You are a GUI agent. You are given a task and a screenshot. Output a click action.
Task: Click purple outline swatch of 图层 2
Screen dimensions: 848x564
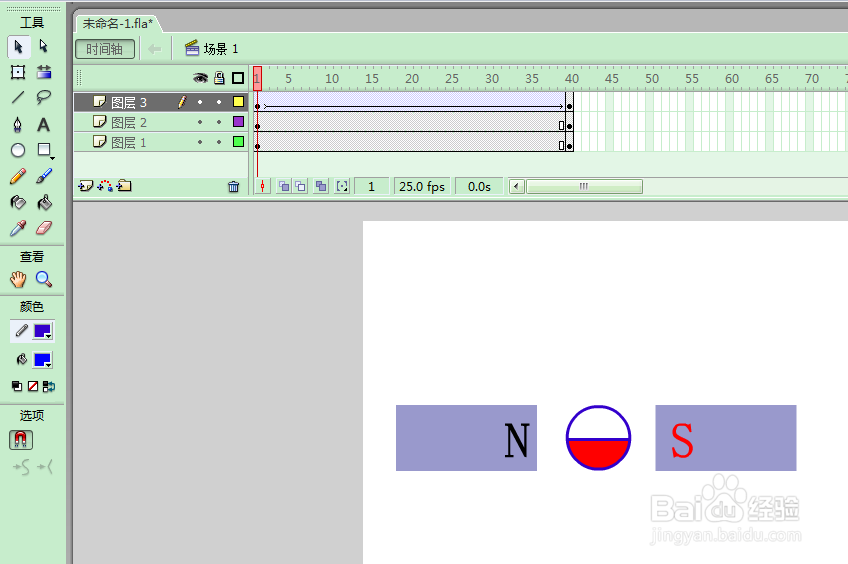[x=238, y=122]
